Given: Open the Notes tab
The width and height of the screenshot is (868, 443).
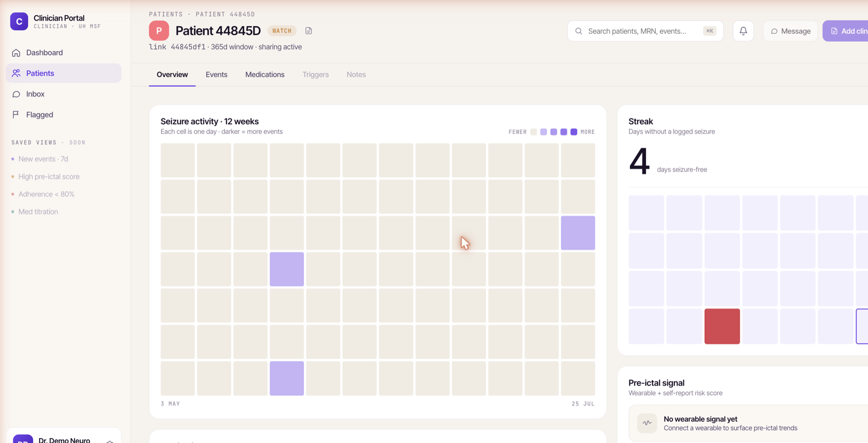Looking at the screenshot, I should coord(356,75).
